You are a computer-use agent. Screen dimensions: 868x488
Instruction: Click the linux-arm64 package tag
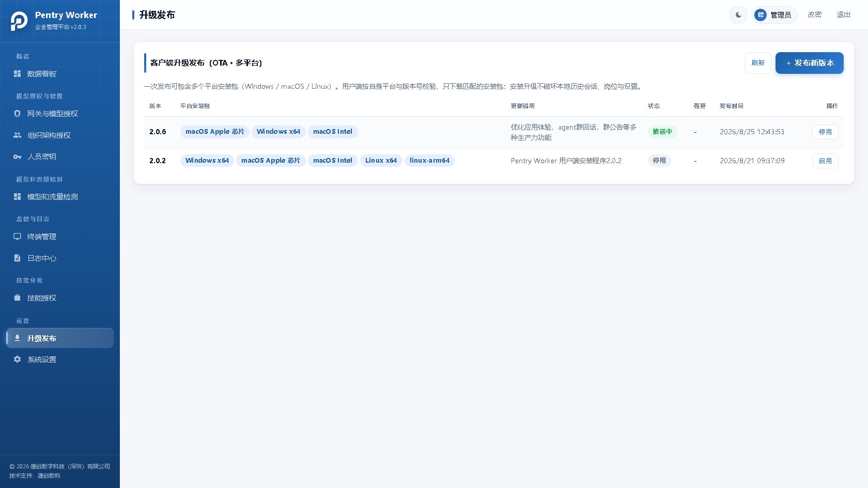click(429, 161)
